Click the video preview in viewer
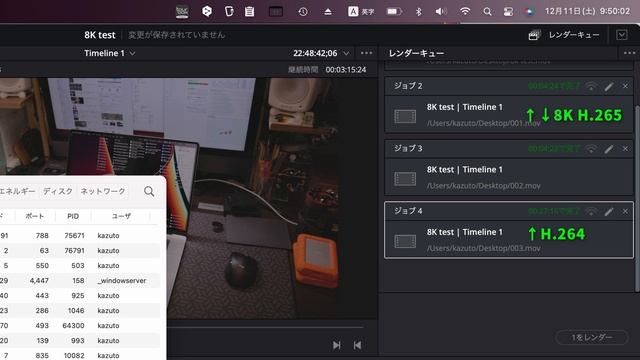 pos(188,198)
